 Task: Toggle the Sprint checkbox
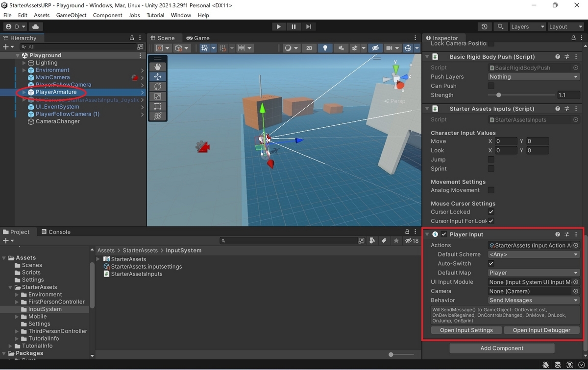(x=491, y=169)
